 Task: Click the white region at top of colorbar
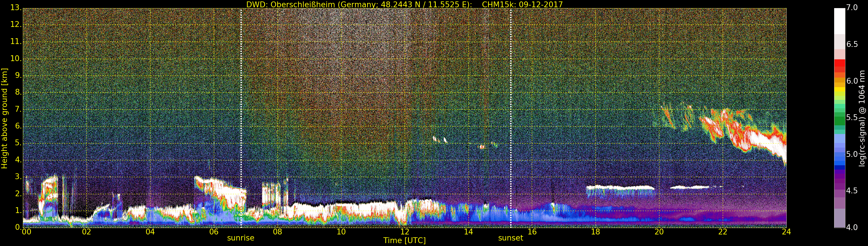tap(839, 20)
